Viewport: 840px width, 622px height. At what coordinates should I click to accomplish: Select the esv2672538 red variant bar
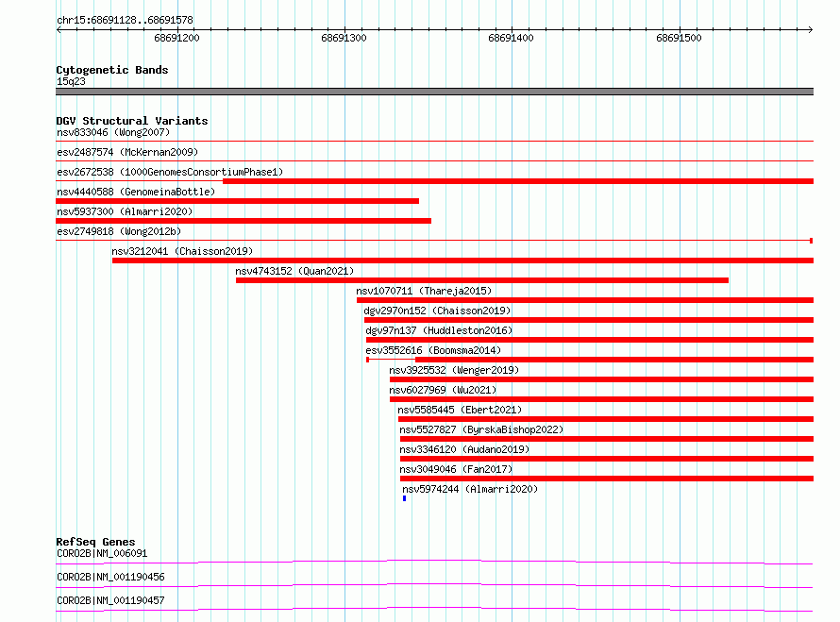(518, 181)
